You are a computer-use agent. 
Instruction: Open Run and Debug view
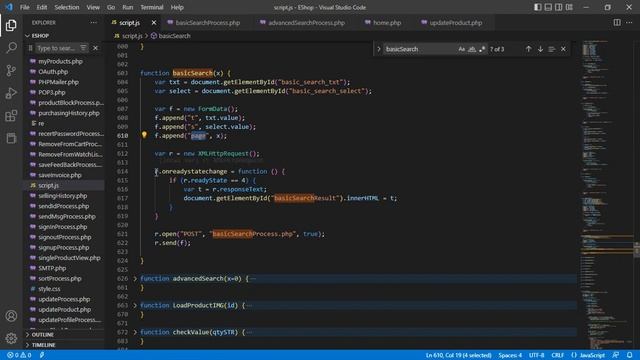click(11, 93)
